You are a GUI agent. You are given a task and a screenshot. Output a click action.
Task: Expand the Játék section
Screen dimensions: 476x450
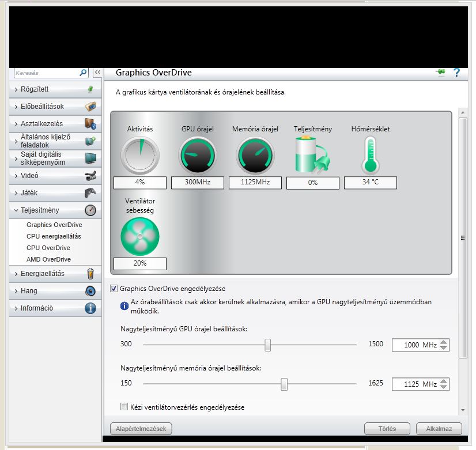(x=55, y=193)
